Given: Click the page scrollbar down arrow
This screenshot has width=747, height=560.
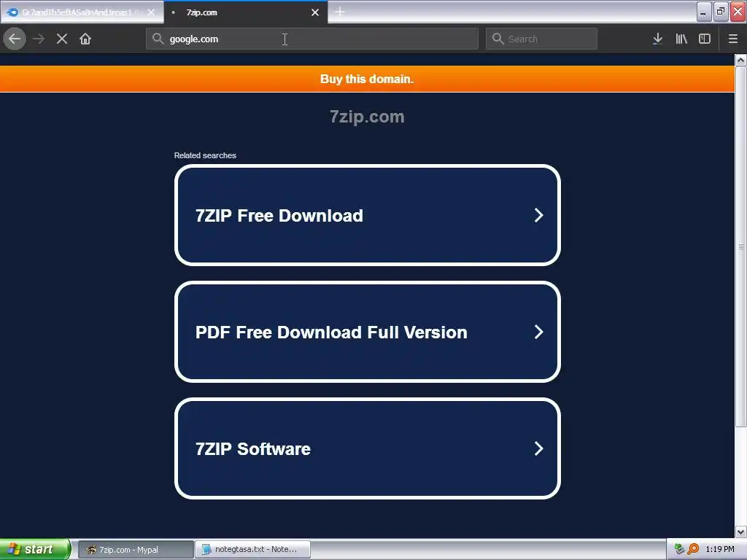Looking at the screenshot, I should coord(740,532).
